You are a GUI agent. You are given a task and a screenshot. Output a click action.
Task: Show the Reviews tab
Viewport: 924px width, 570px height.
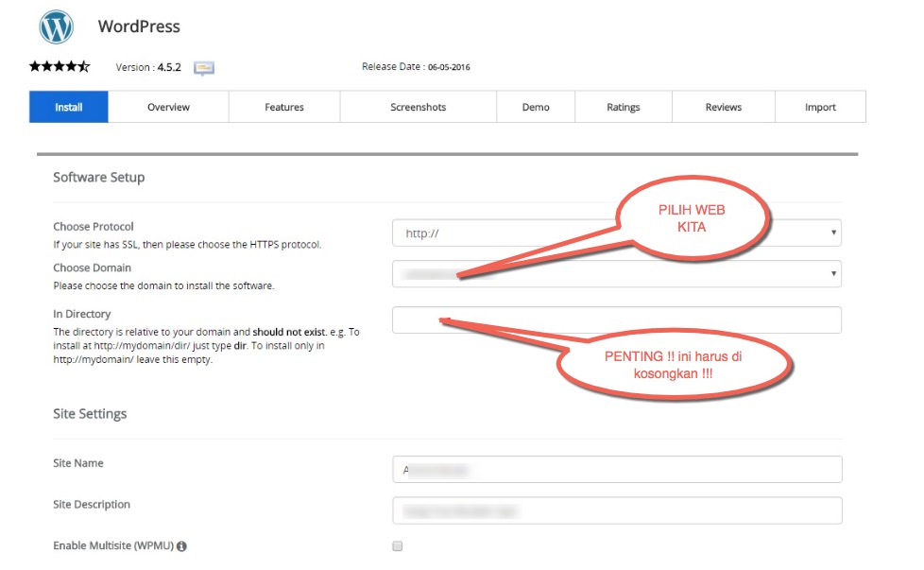[x=724, y=107]
